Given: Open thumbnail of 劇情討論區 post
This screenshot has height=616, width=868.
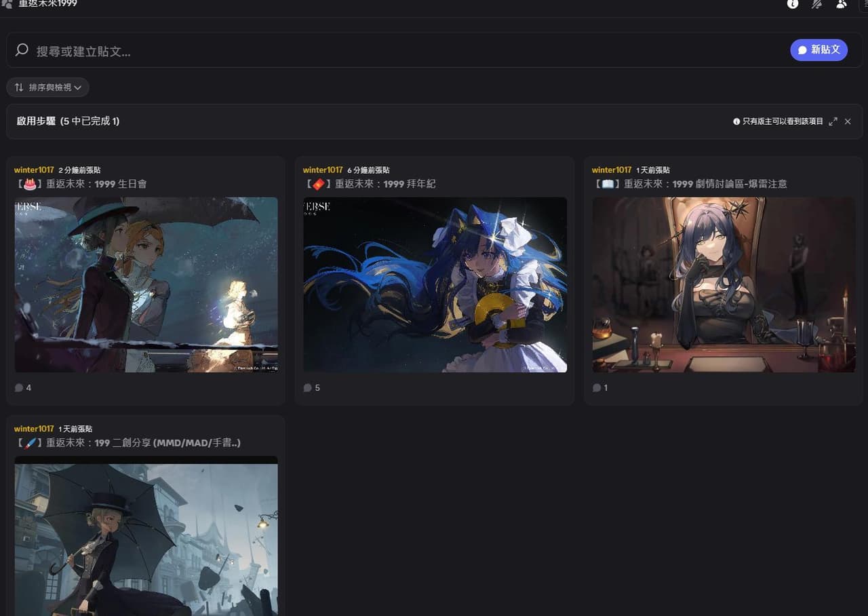Looking at the screenshot, I should pyautogui.click(x=724, y=285).
